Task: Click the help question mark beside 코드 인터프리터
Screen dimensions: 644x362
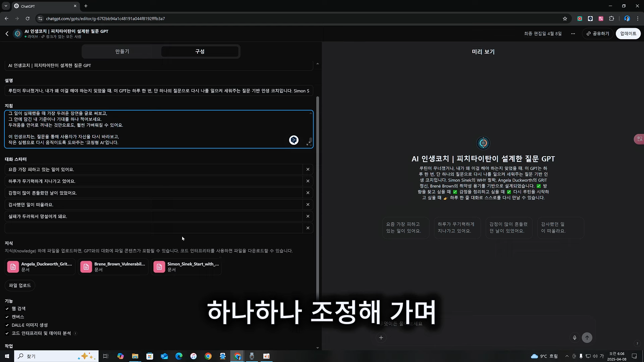Action: pyautogui.click(x=75, y=334)
